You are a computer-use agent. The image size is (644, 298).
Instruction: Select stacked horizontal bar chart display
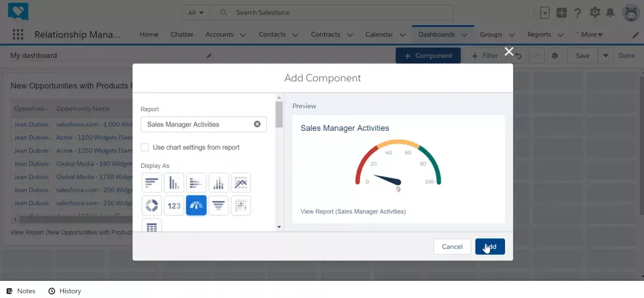click(x=196, y=183)
